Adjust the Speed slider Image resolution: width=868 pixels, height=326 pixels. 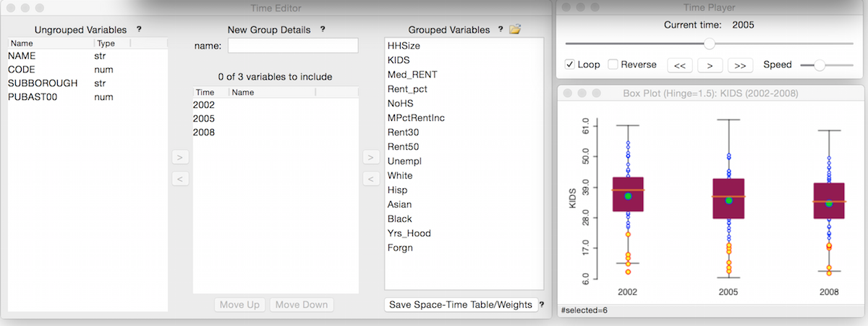[820, 65]
